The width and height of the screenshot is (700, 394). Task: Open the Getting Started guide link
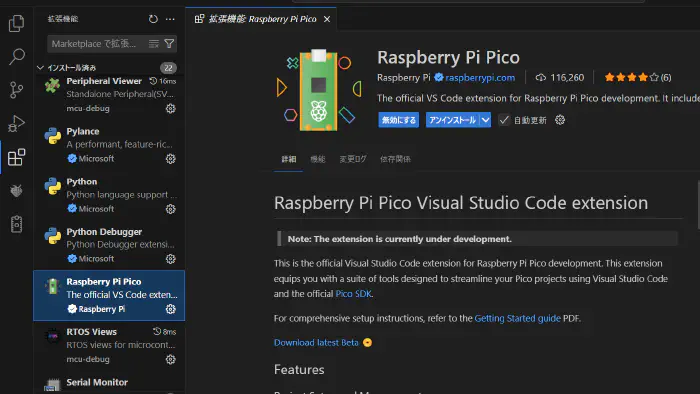[517, 318]
